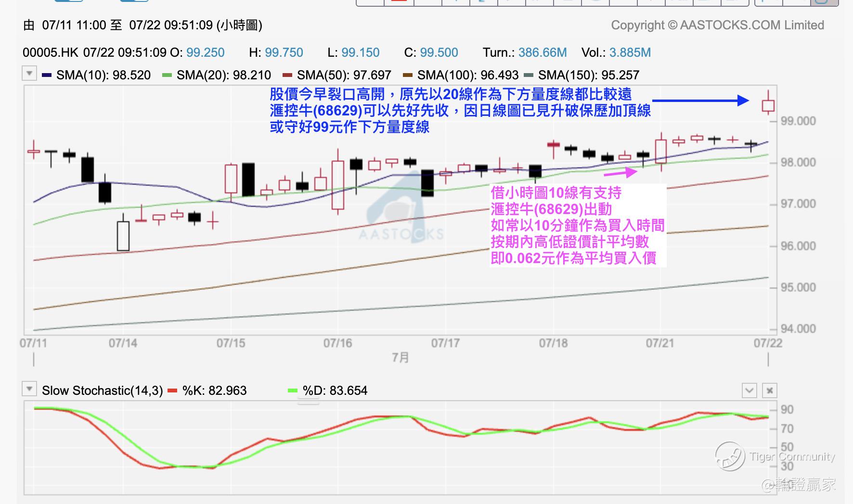Screen dimensions: 853x504
Task: Click the close price 99.500
Action: click(439, 52)
